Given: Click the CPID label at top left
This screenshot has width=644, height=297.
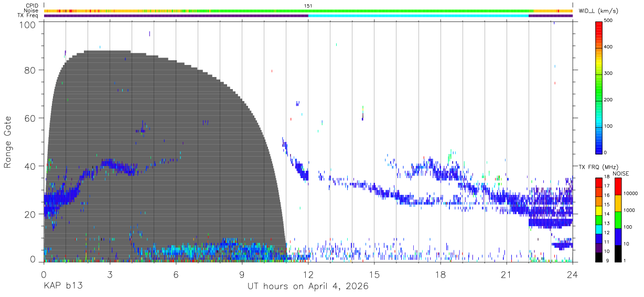Looking at the screenshot, I should [32, 6].
